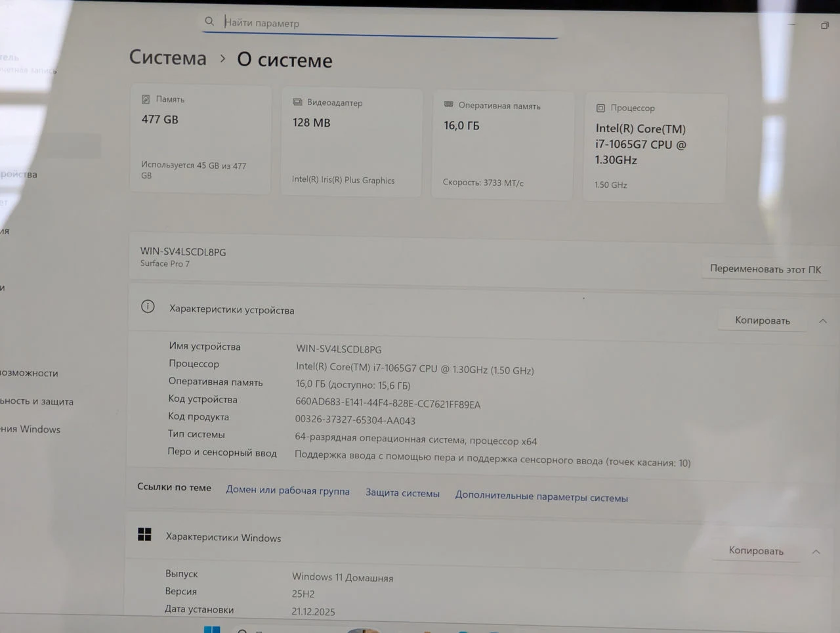Open "Домен или рабочая группа" link
Viewport: 840px width, 633px height.
[288, 491]
